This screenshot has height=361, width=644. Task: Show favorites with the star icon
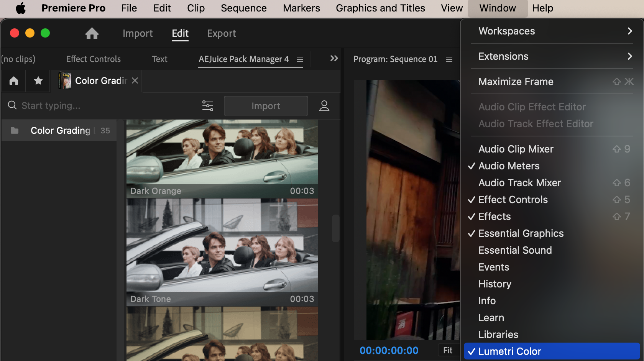(38, 81)
